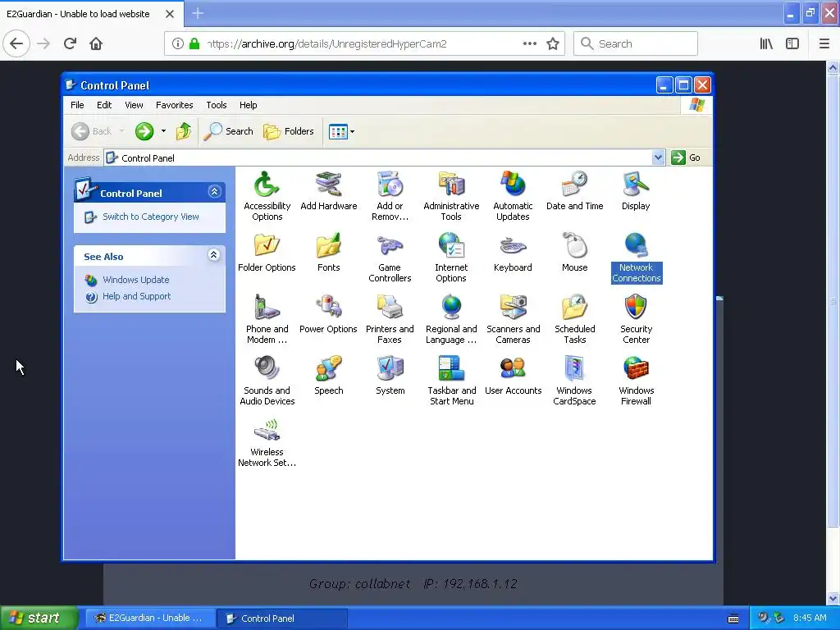Image resolution: width=840 pixels, height=630 pixels.
Task: Open Game Controllers icon
Action: point(390,258)
